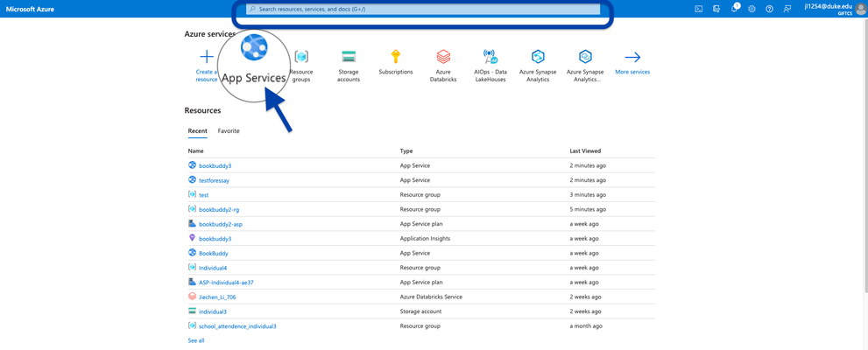Click the "a month ago" cell

(586, 326)
